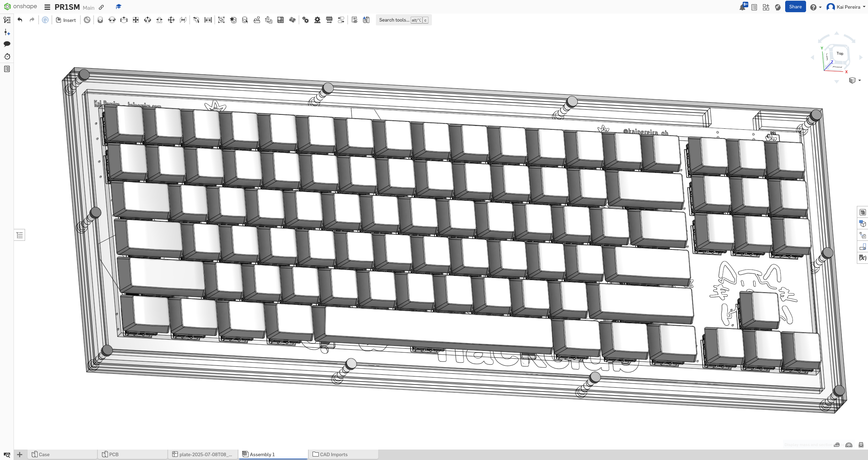Select the Revolute mate tool
Viewport: 868px width, 460px height.
point(112,20)
